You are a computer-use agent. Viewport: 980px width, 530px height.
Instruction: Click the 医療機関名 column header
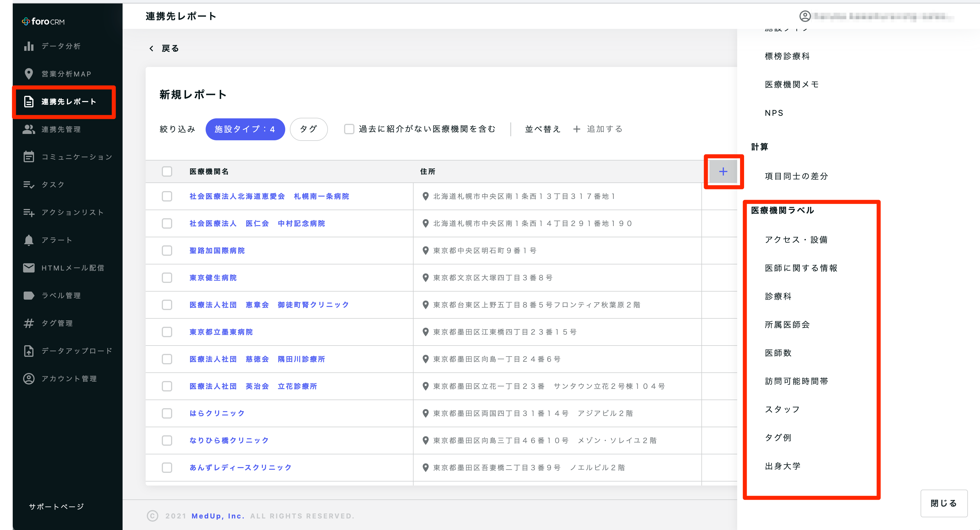click(x=209, y=172)
